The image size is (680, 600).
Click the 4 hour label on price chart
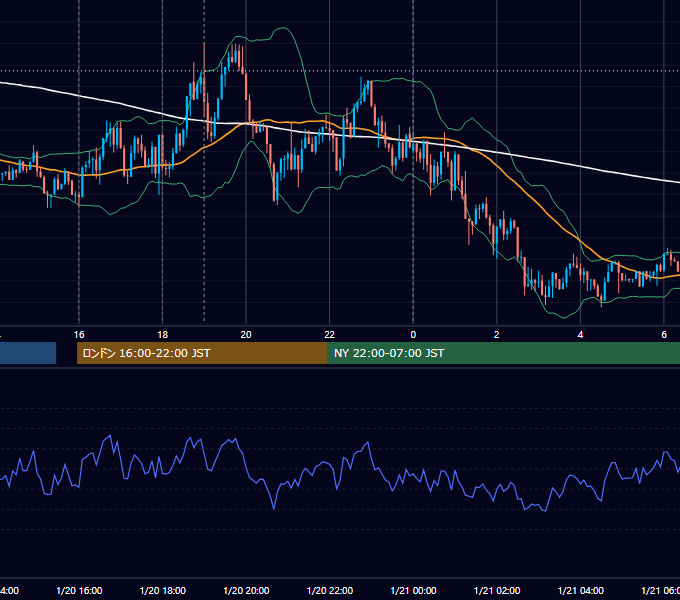pos(580,335)
